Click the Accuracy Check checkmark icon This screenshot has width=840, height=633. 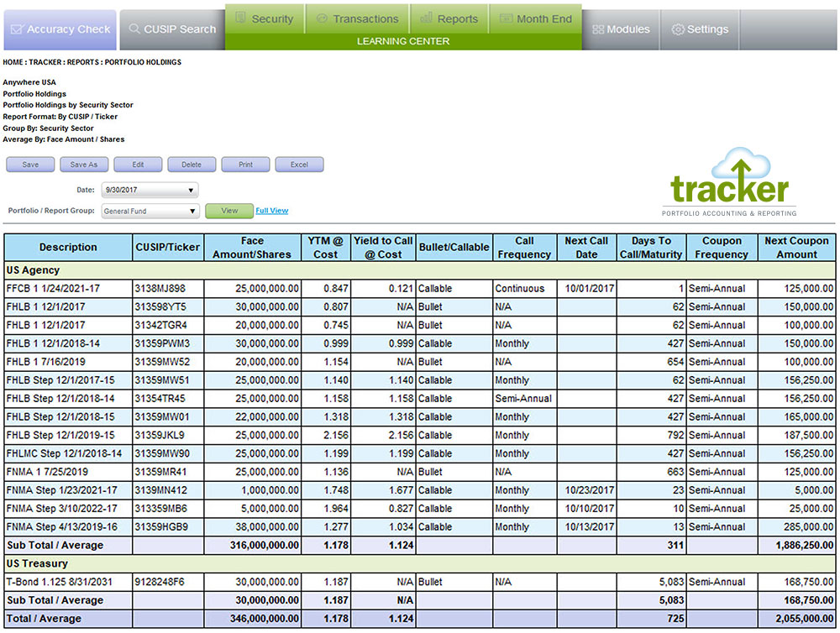pyautogui.click(x=18, y=29)
